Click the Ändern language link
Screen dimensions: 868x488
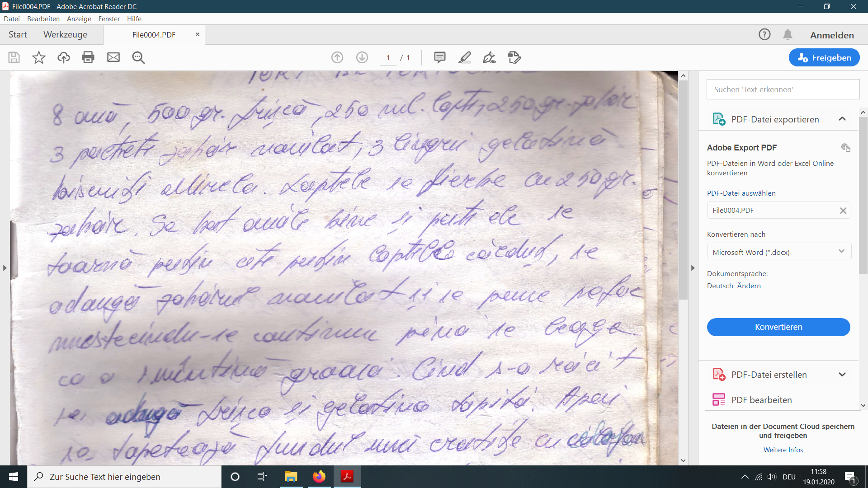coord(749,286)
